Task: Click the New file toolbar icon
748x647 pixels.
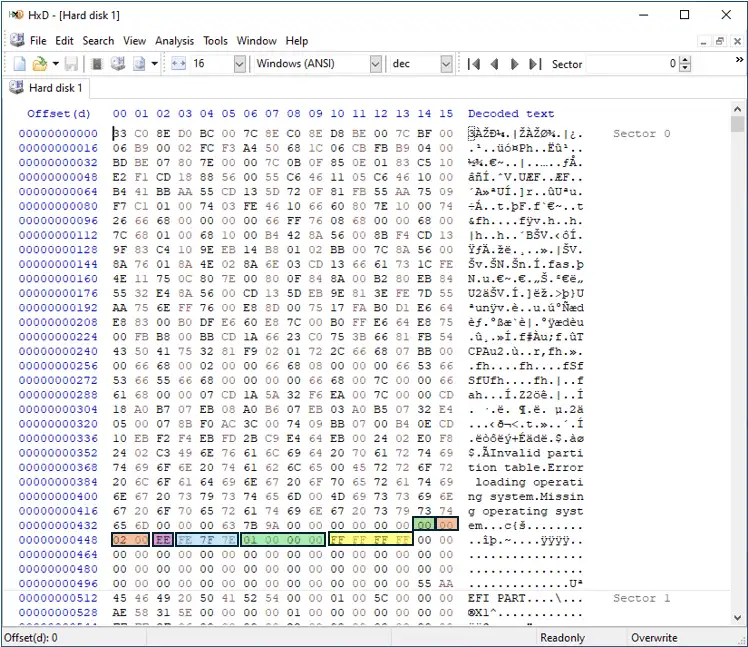Action: click(x=18, y=64)
